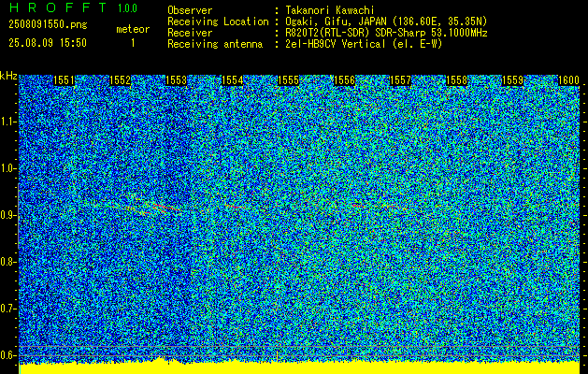The height and width of the screenshot is (374, 588).
Task: Click the meteor count value 1
Action: coord(133,43)
